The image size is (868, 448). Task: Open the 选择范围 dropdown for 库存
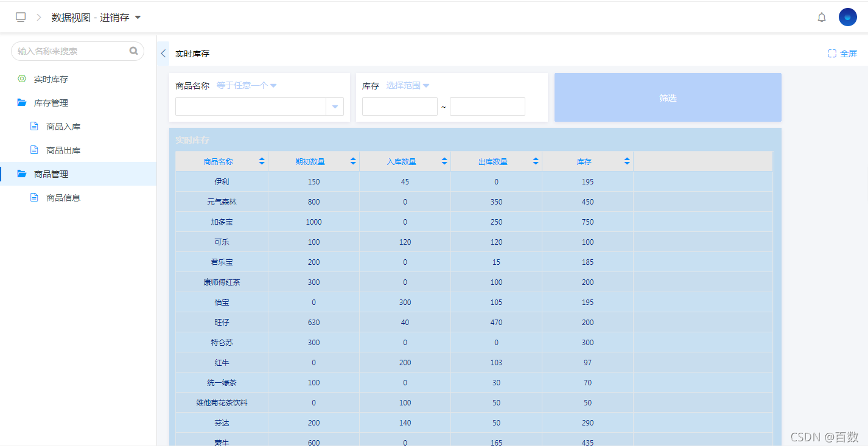coord(408,86)
